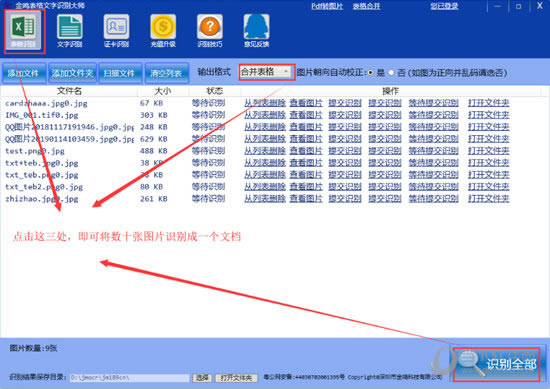Open the 表格合并 link
Screen dimensions: 550x389
366,6
